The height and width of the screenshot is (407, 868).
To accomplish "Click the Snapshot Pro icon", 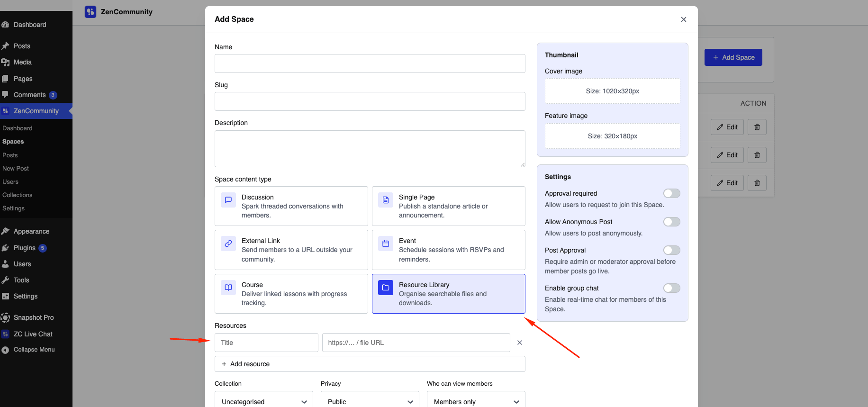I will click(x=6, y=317).
